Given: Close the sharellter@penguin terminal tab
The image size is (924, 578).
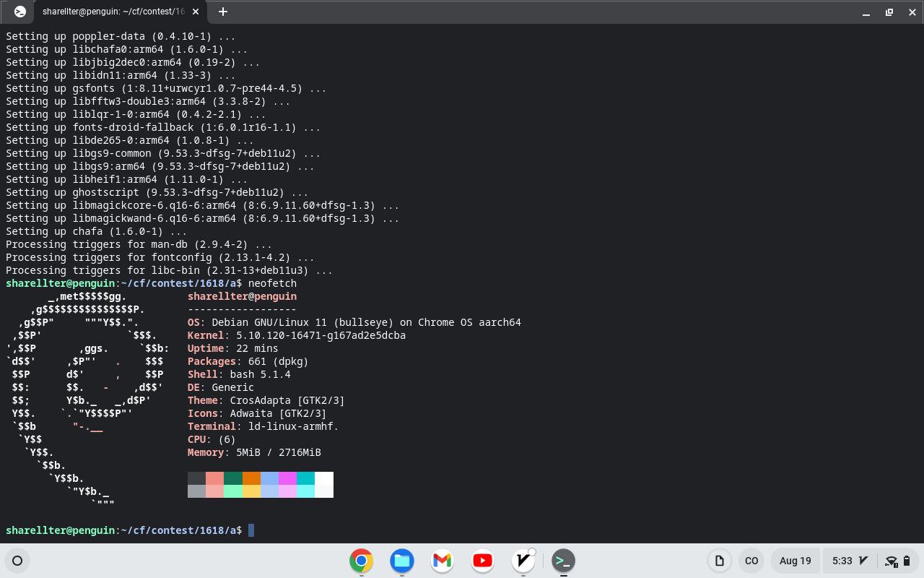Looking at the screenshot, I should coord(197,12).
